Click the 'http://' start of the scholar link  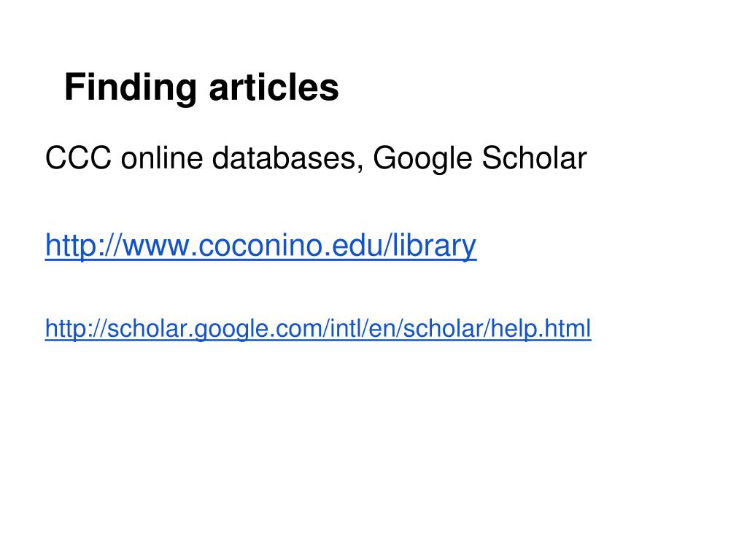click(x=76, y=329)
